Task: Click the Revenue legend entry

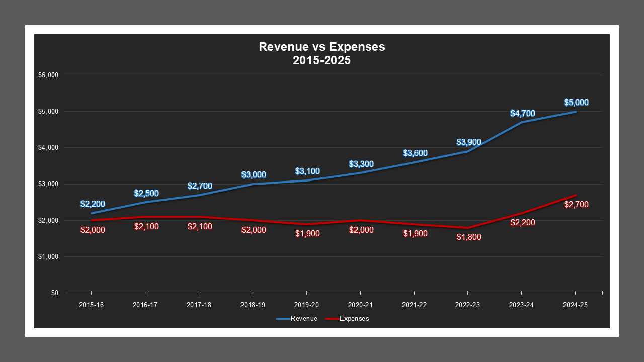Action: 305,318
